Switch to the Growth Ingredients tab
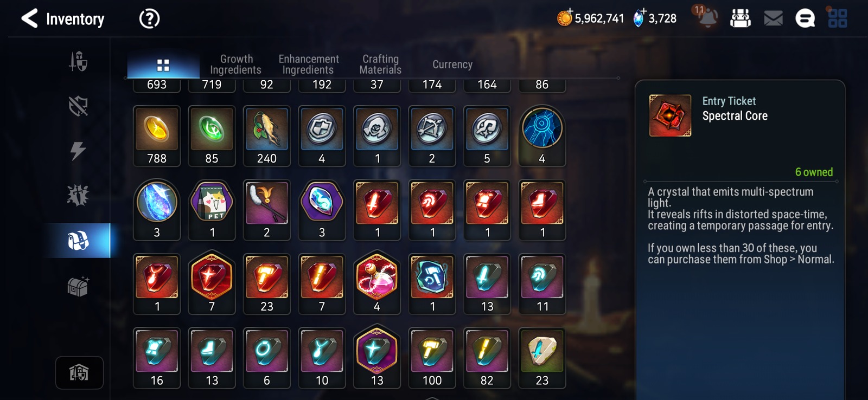 pyautogui.click(x=236, y=64)
